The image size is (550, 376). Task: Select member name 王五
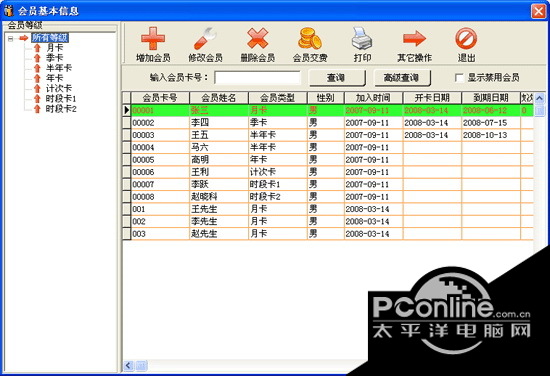pos(200,135)
